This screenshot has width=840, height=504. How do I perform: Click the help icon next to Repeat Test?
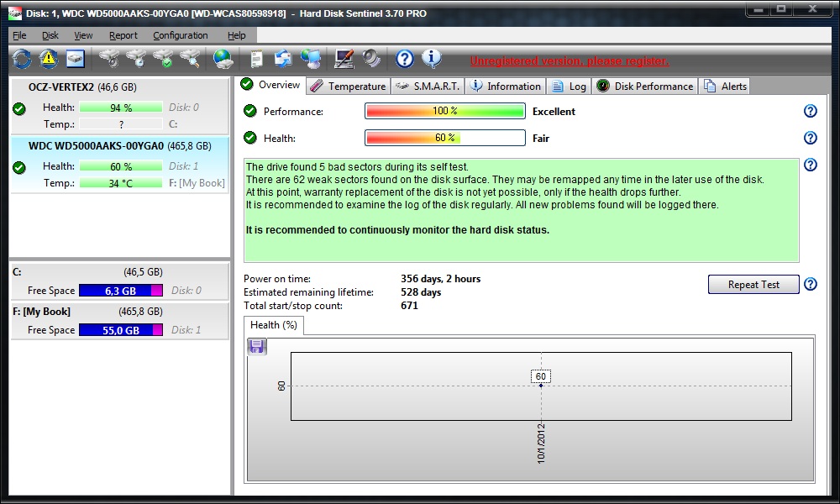coord(811,284)
